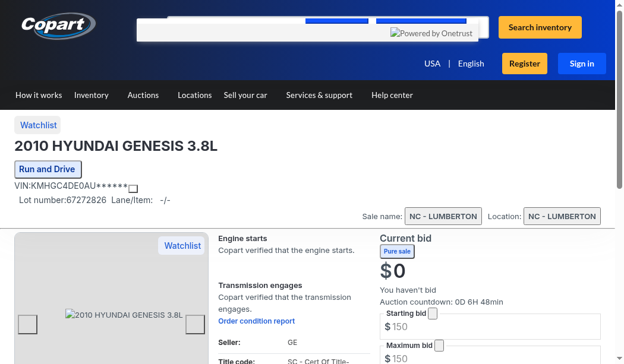This screenshot has height=364, width=624.
Task: Show next vehicle image
Action: pos(195,325)
